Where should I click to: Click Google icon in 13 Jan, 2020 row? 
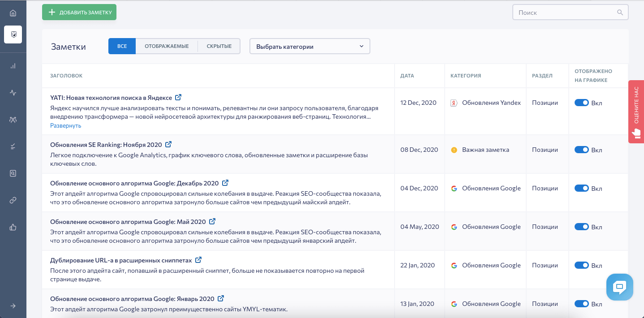tap(454, 304)
